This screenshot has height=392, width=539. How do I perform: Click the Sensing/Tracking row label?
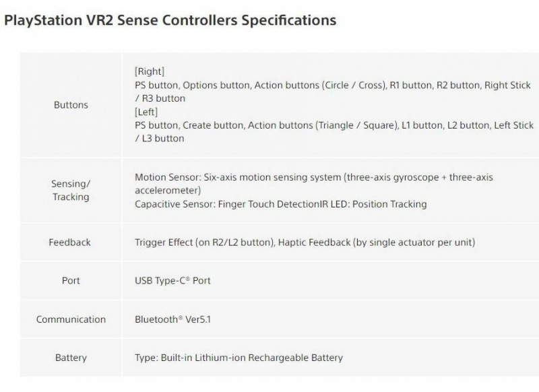click(71, 191)
